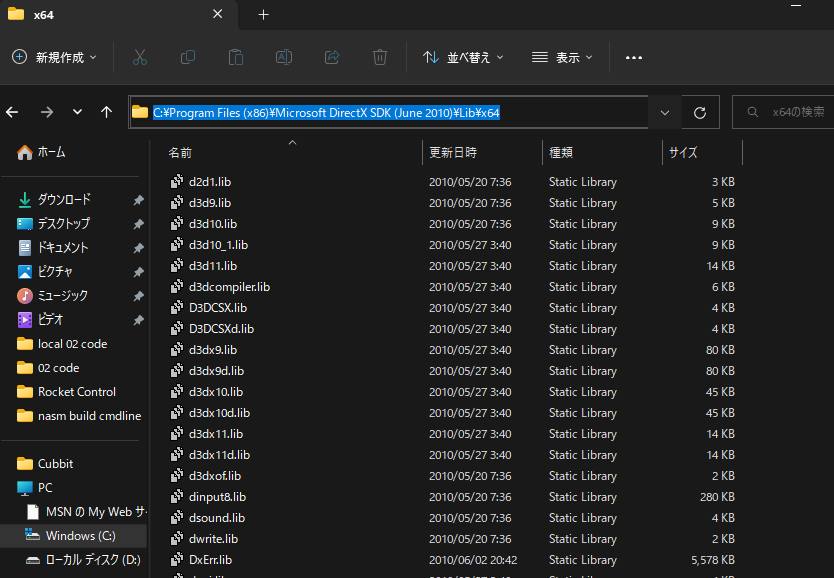
Task: Open the three-dot more options menu
Action: pos(633,57)
